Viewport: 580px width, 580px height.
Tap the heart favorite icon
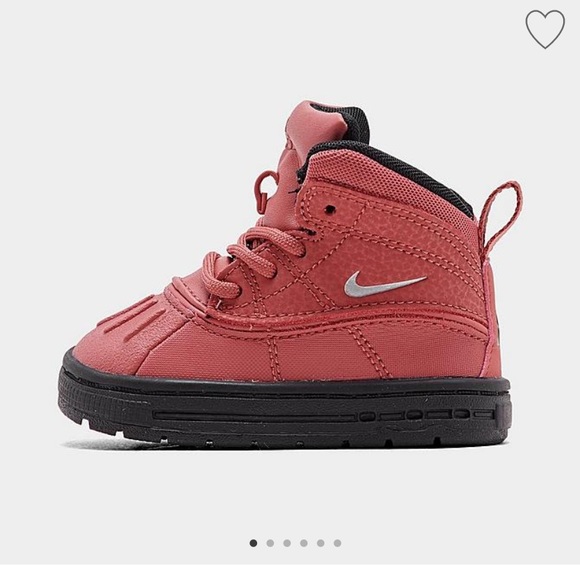[545, 29]
